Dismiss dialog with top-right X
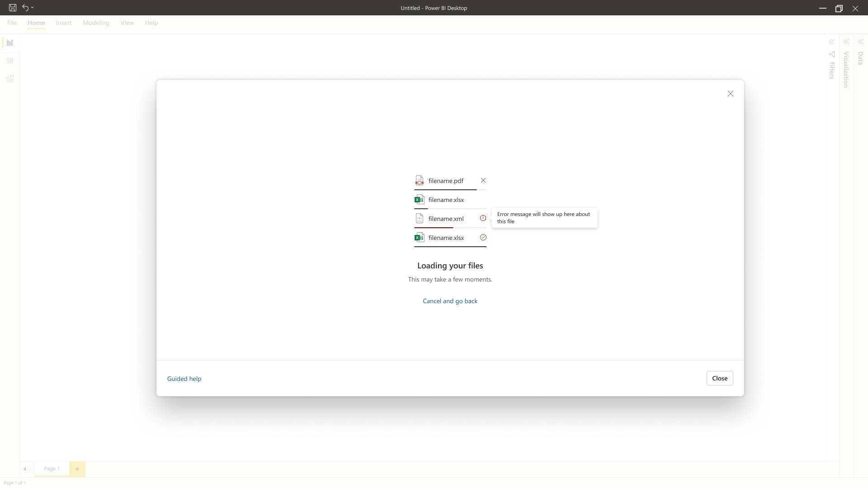 click(731, 94)
